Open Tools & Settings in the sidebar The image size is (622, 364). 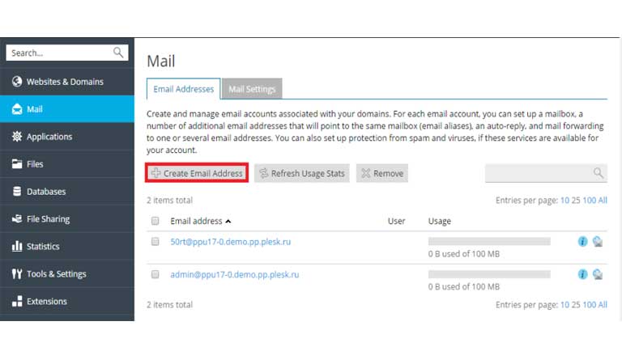pyautogui.click(x=67, y=273)
